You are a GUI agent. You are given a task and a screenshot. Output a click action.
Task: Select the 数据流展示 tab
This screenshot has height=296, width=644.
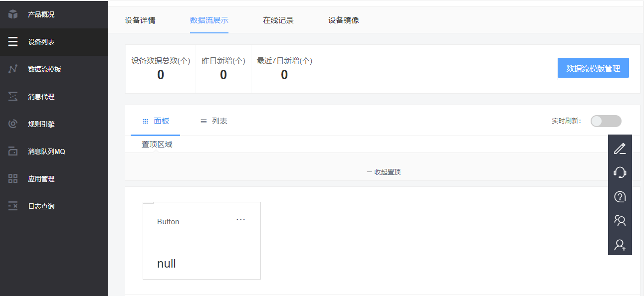pos(209,20)
